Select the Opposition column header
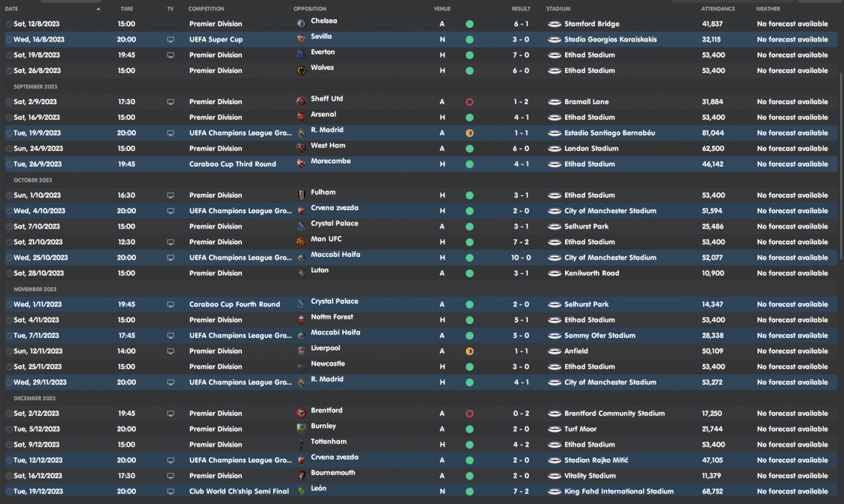The image size is (844, 504). coord(310,9)
